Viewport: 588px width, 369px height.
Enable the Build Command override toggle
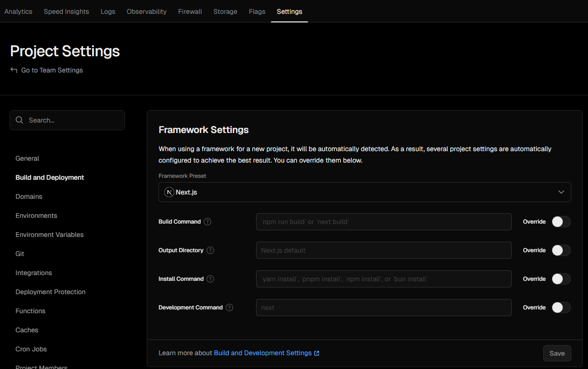[x=561, y=222]
